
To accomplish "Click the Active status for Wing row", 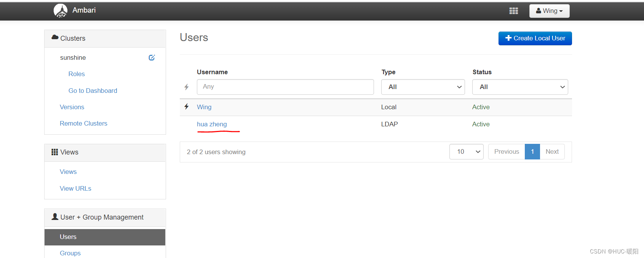I will 481,107.
